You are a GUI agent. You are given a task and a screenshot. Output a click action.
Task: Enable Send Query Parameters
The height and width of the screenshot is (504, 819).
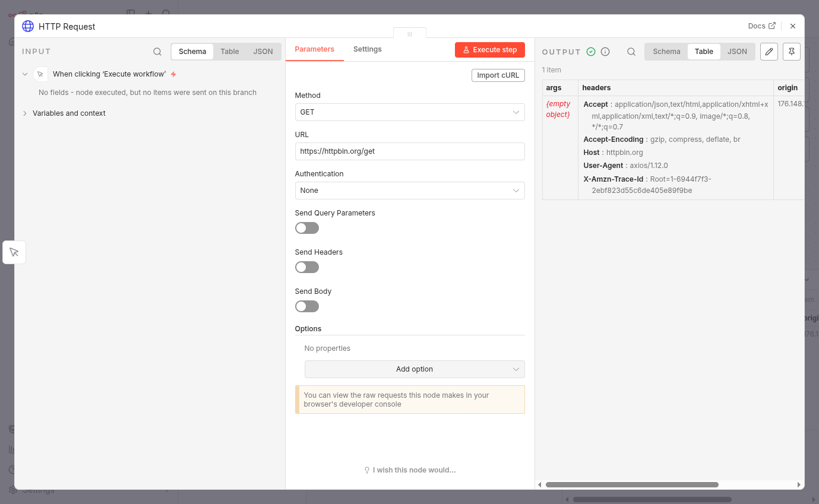tap(306, 228)
